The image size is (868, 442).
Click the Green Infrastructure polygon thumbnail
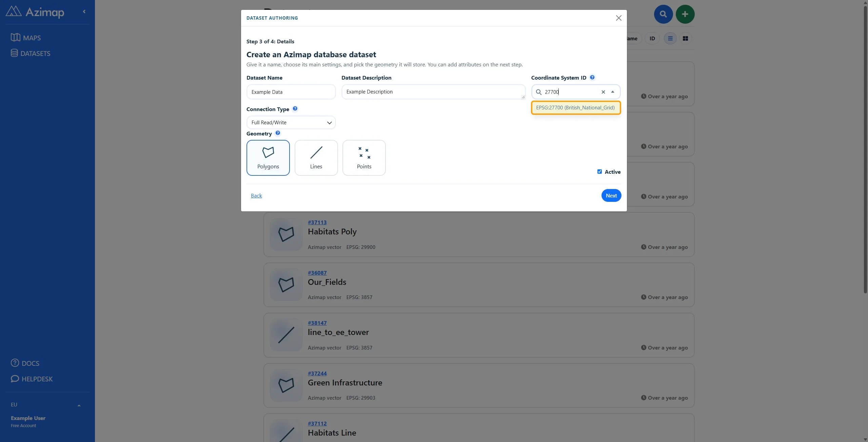286,385
